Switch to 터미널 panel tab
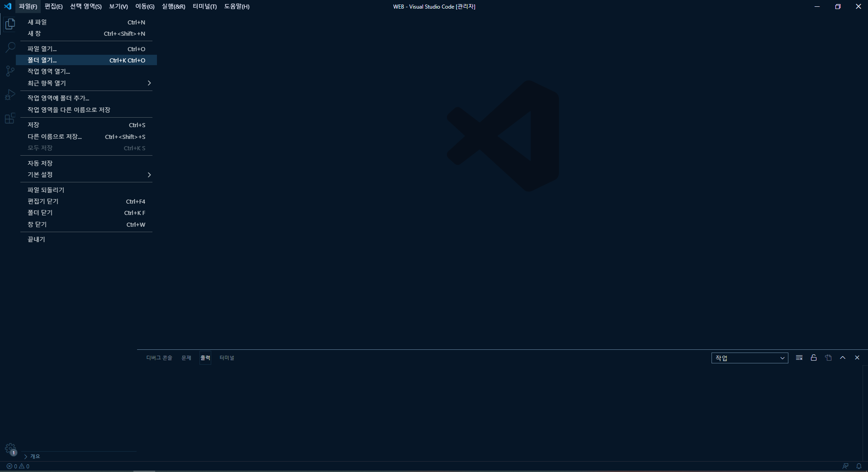Screen dimensions: 868x472 [x=227, y=358]
